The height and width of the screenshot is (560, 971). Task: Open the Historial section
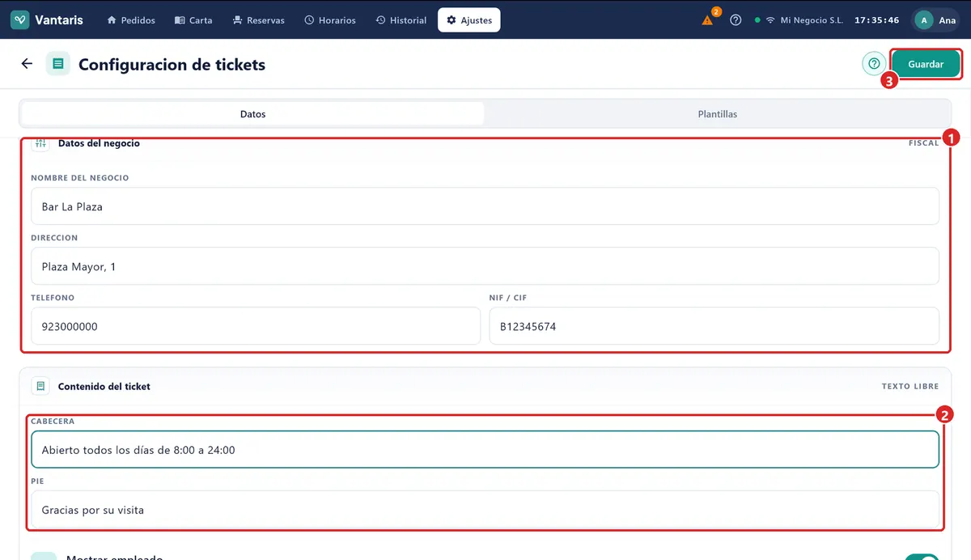pos(401,20)
